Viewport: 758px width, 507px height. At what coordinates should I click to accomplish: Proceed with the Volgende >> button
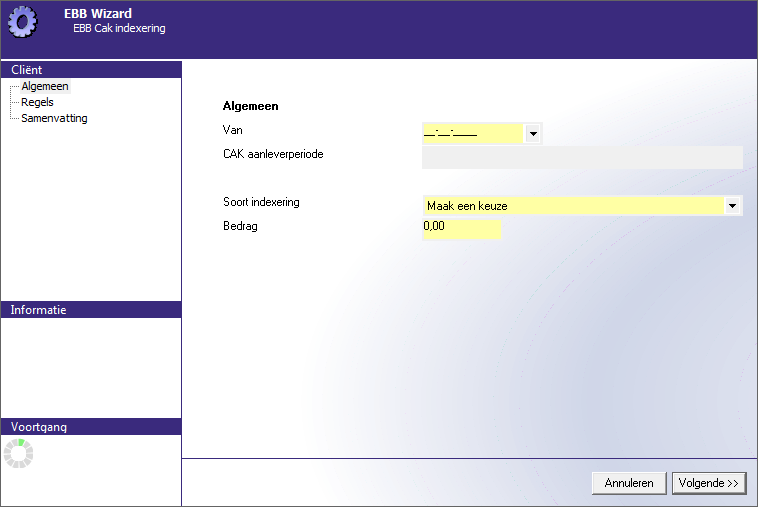[709, 483]
